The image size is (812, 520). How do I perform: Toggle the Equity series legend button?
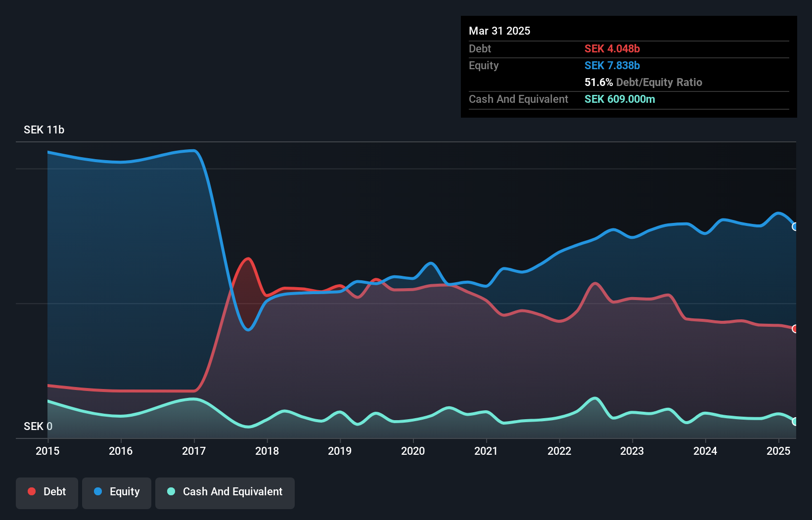pos(117,492)
